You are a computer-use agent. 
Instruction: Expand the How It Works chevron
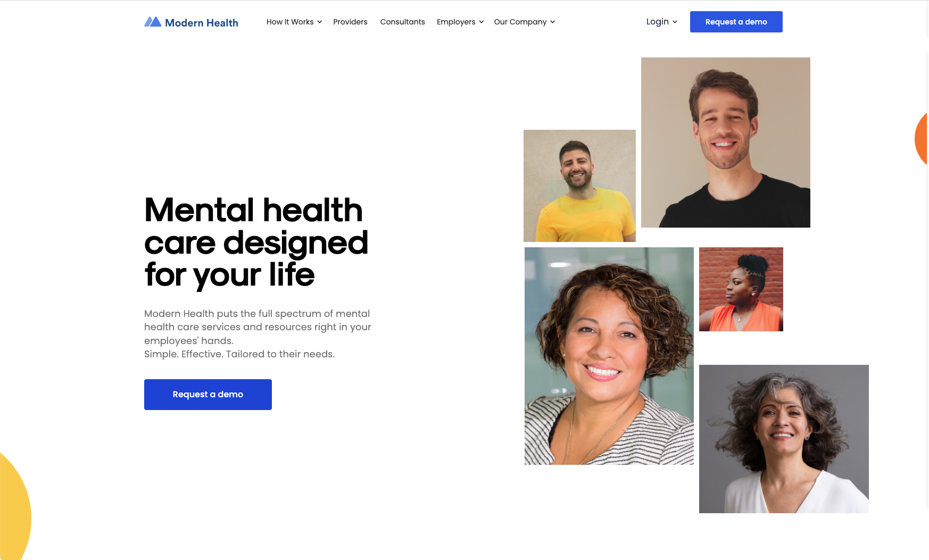(x=320, y=22)
